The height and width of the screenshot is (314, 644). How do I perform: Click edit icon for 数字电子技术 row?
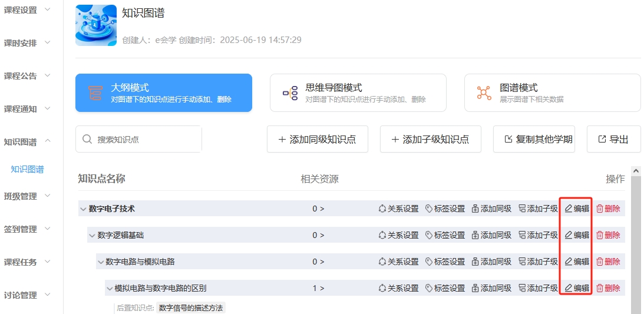point(569,209)
